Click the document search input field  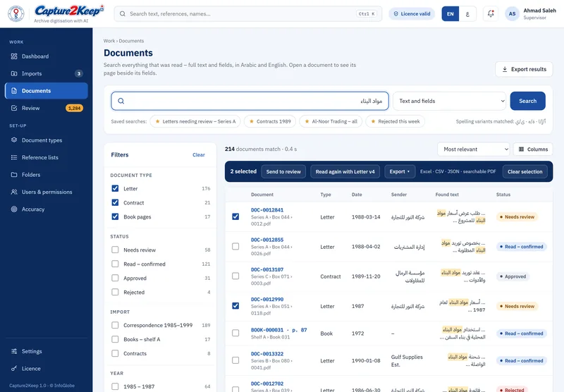coord(250,101)
